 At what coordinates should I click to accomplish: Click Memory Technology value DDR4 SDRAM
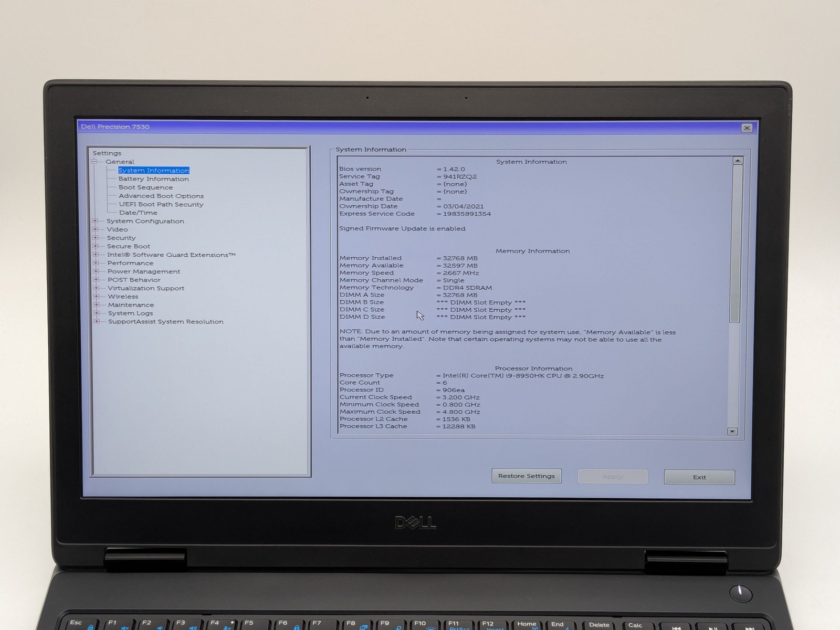[467, 288]
